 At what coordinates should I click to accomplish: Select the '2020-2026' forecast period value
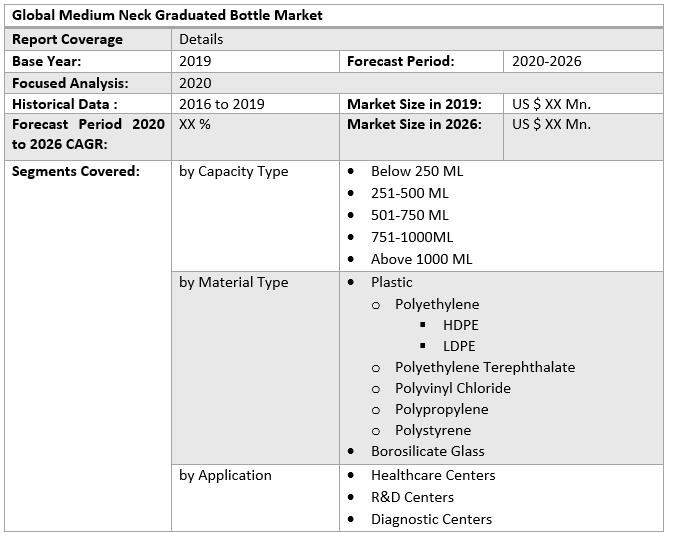546,61
